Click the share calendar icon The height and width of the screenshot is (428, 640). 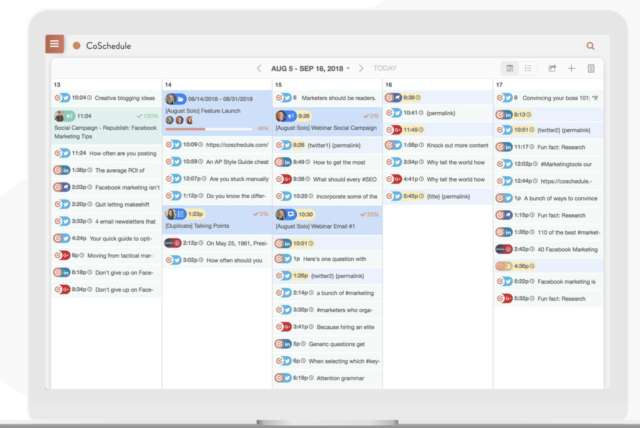(x=552, y=69)
